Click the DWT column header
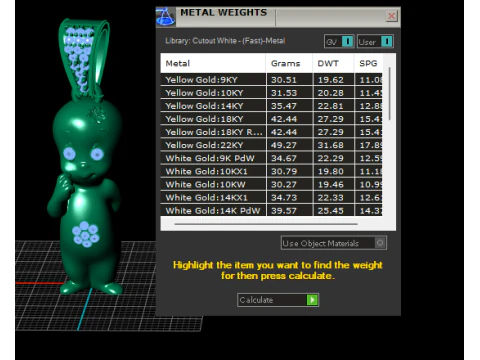Viewport: 480px width, 360px height. 333,63
